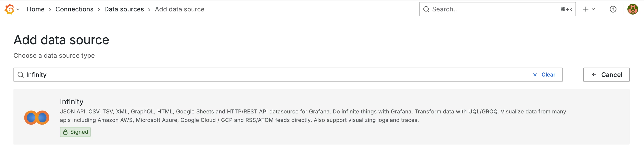Image resolution: width=644 pixels, height=149 pixels.
Task: Open the Help question mark icon
Action: click(x=613, y=9)
